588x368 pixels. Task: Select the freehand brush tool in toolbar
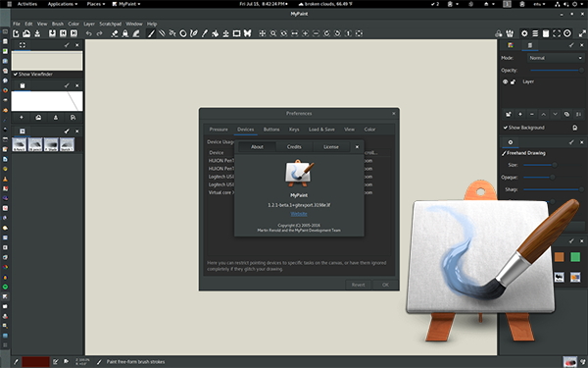[151, 33]
